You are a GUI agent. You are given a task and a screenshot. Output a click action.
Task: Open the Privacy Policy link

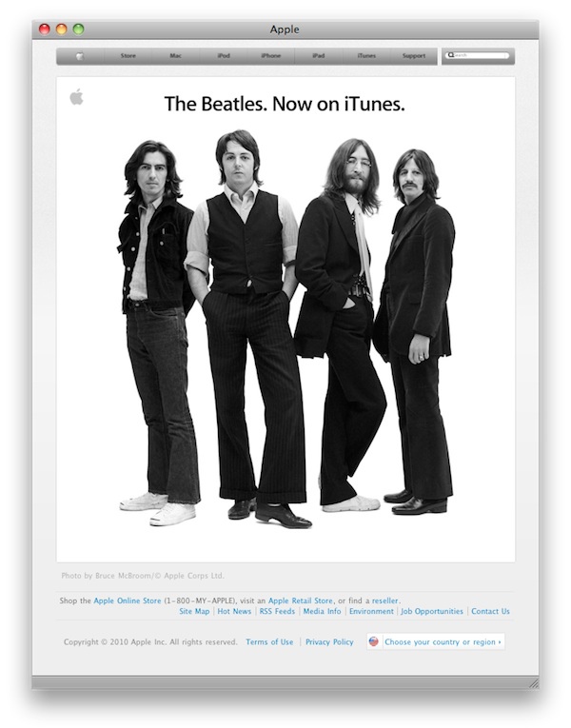[x=329, y=641]
